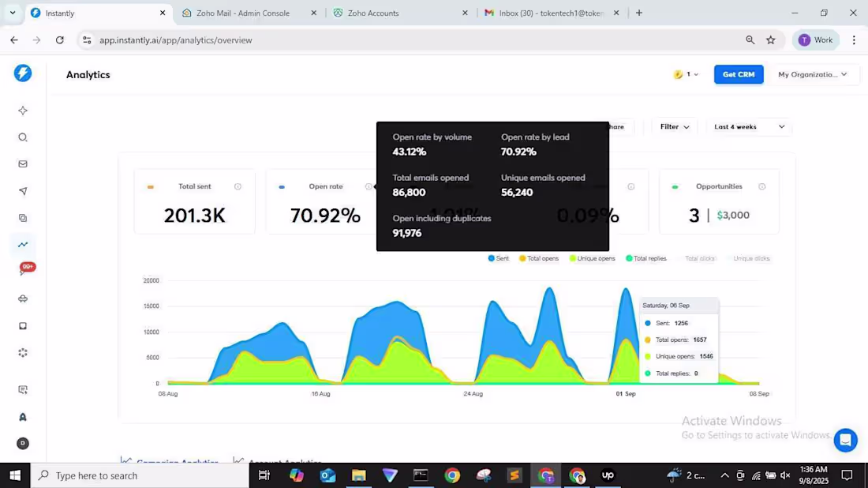868x488 pixels.
Task: Switch to the Gmail Inbox browser tab
Action: pyautogui.click(x=552, y=13)
